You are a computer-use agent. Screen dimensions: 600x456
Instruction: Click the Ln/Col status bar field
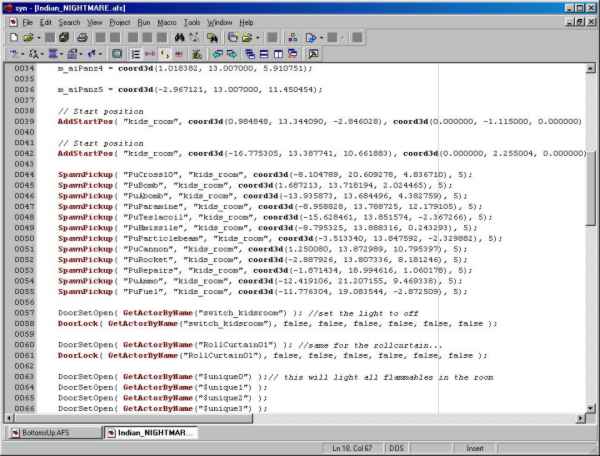pos(352,448)
